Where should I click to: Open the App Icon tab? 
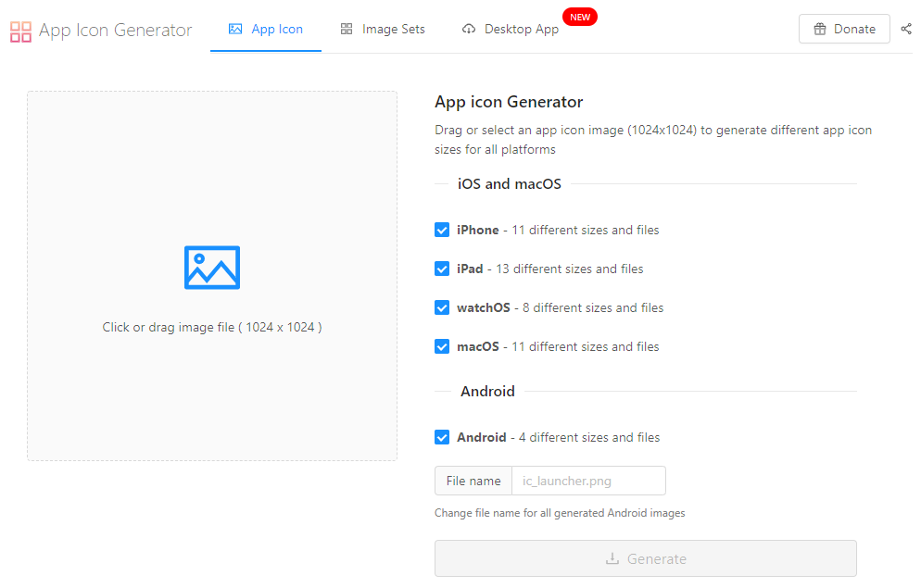[266, 29]
